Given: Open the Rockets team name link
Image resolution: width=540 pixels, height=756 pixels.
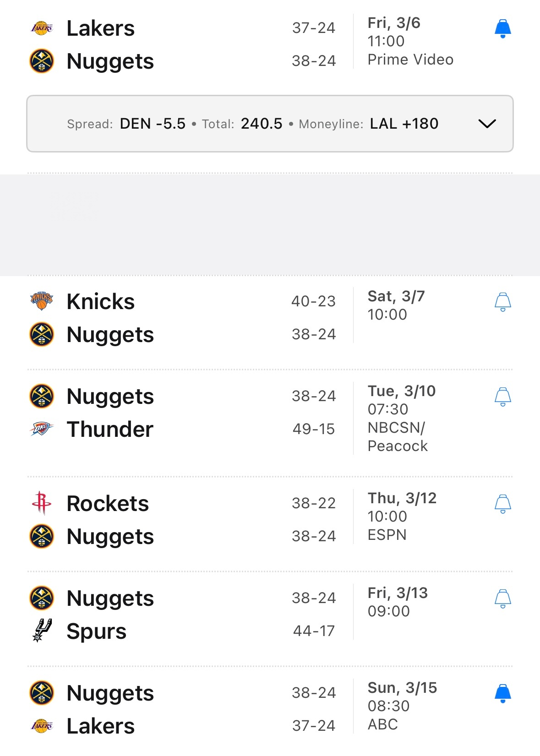Looking at the screenshot, I should [108, 503].
